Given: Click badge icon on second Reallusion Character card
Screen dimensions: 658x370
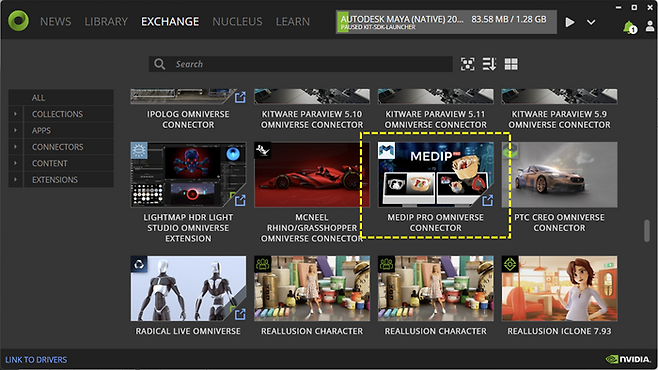Looking at the screenshot, I should [x=386, y=264].
